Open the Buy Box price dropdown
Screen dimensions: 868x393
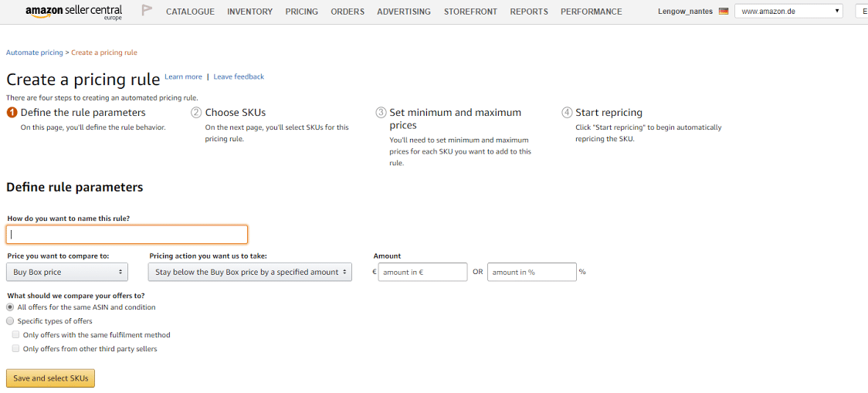pyautogui.click(x=67, y=273)
